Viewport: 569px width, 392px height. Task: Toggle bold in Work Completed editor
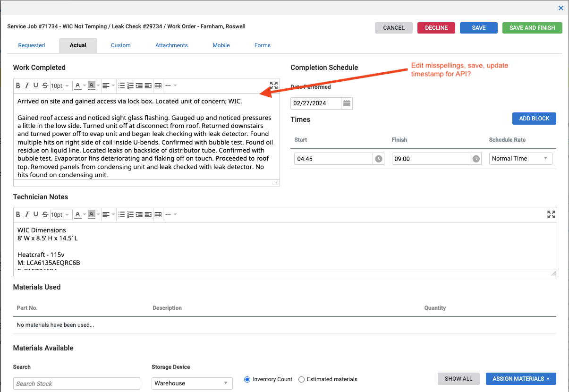(x=18, y=85)
